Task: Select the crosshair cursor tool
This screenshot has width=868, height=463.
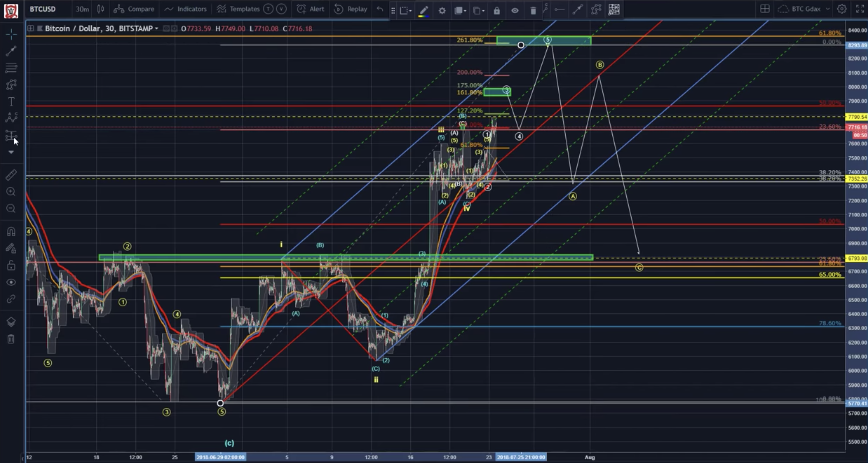Action: click(11, 34)
